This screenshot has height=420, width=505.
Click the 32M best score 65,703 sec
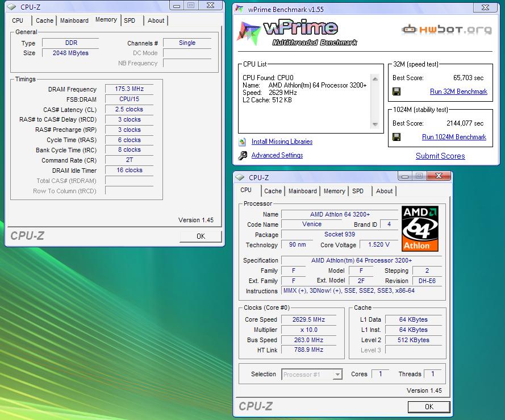click(x=468, y=78)
